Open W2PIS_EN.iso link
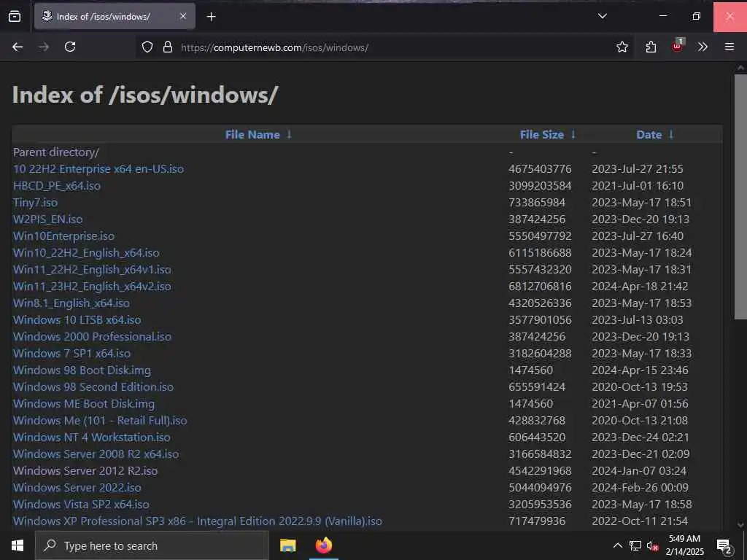747x560 pixels. pos(47,219)
